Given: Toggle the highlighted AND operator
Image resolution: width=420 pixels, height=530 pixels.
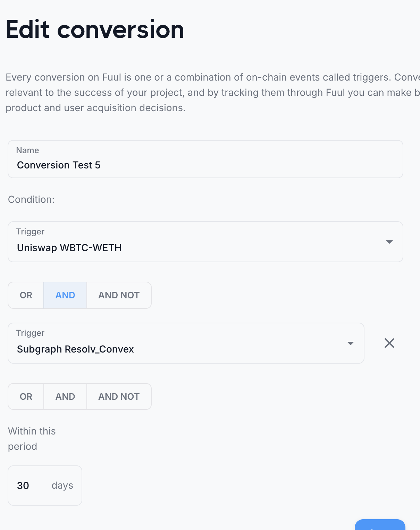Looking at the screenshot, I should coord(65,295).
